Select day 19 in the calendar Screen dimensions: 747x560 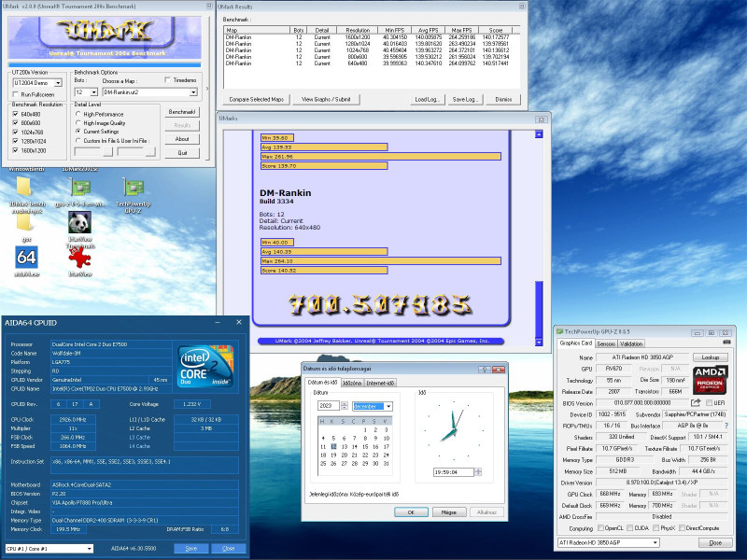click(333, 455)
